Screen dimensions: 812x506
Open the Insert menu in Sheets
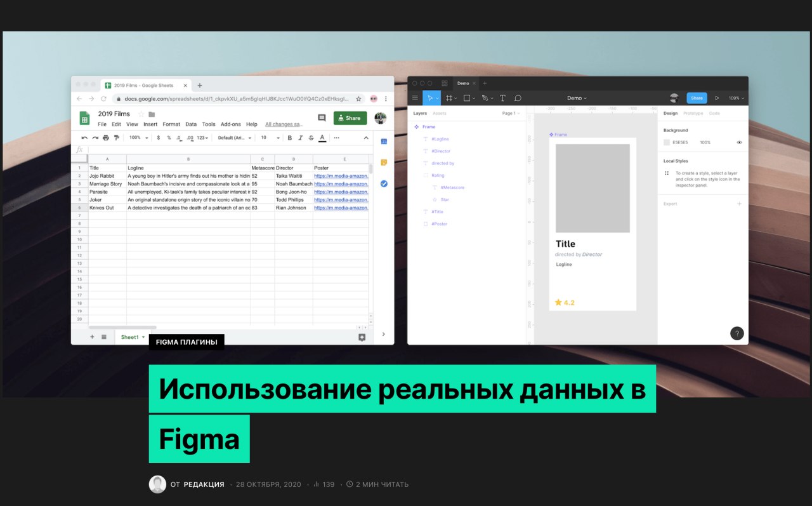(x=150, y=124)
